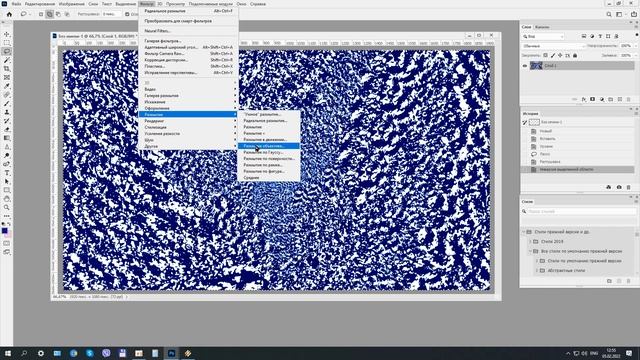Create new snapshot camera icon in History
Viewport: 640px width, 360px height.
(x=619, y=187)
